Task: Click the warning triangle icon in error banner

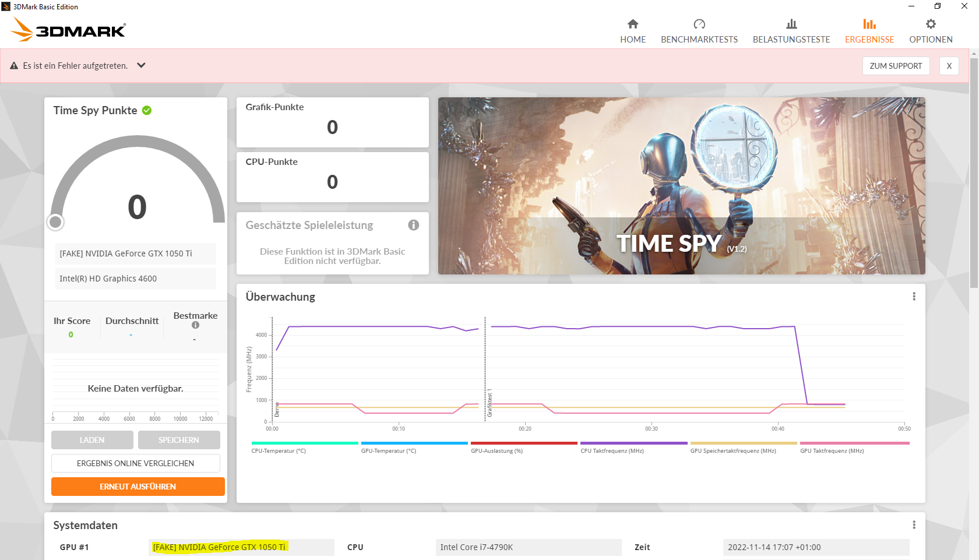Action: pyautogui.click(x=14, y=66)
